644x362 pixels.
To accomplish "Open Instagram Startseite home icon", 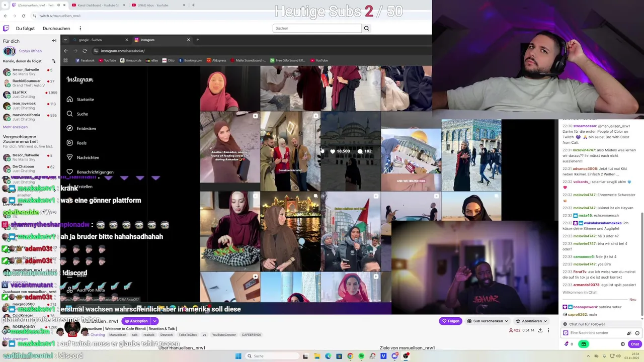I will point(69,99).
